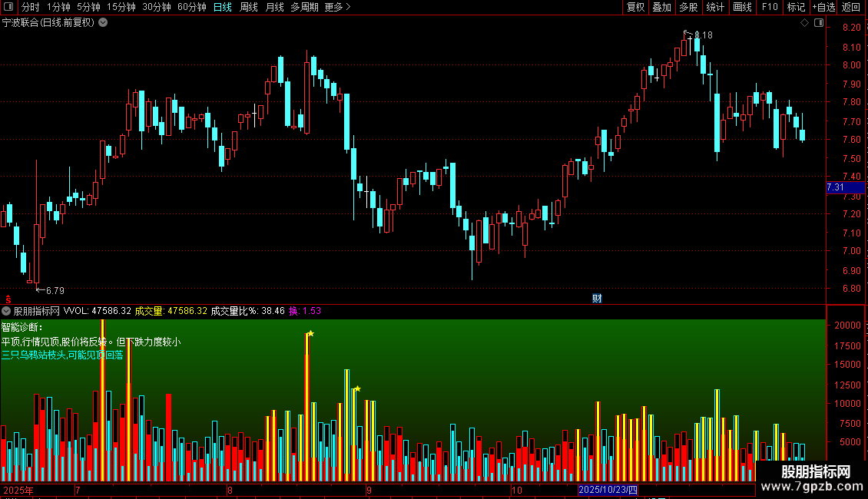Select the 1分钟 period
The width and height of the screenshot is (868, 499).
click(x=58, y=7)
